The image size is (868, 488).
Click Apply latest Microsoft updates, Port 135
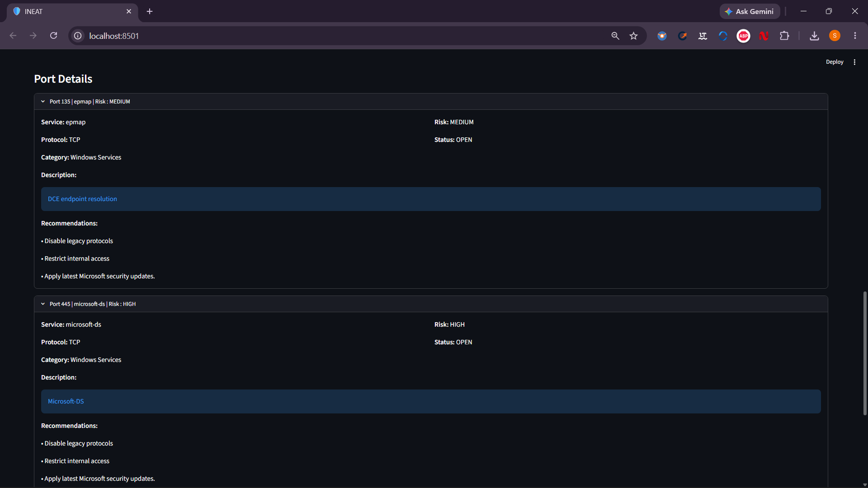pos(98,276)
